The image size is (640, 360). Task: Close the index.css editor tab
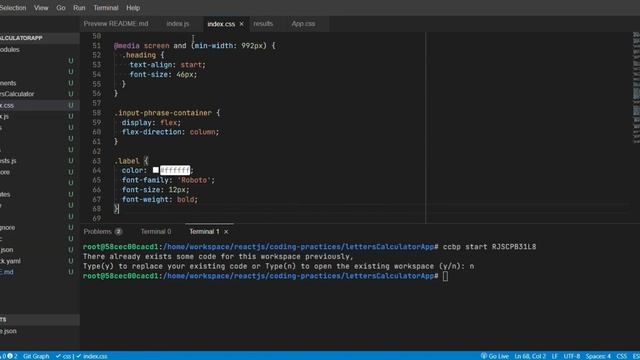coord(242,24)
